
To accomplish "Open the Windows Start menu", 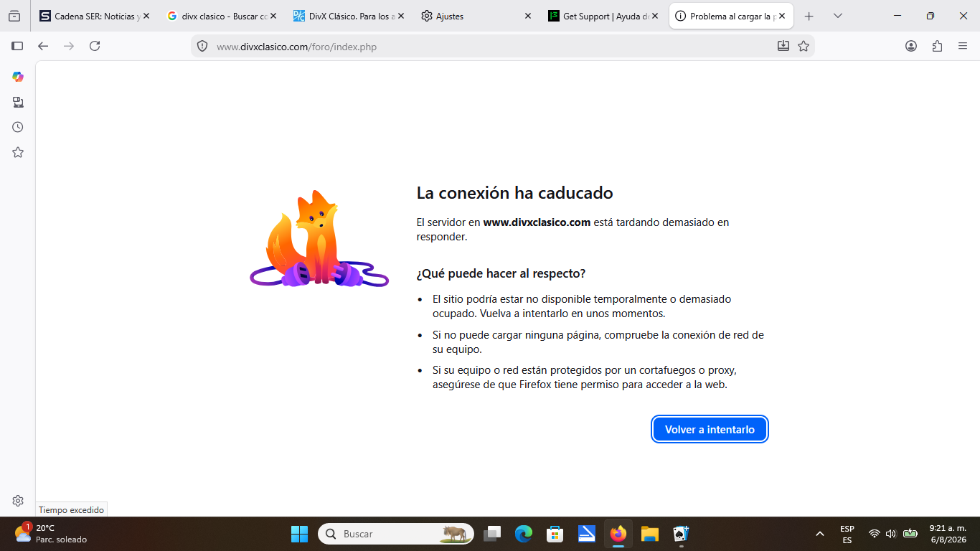I will coord(299,534).
